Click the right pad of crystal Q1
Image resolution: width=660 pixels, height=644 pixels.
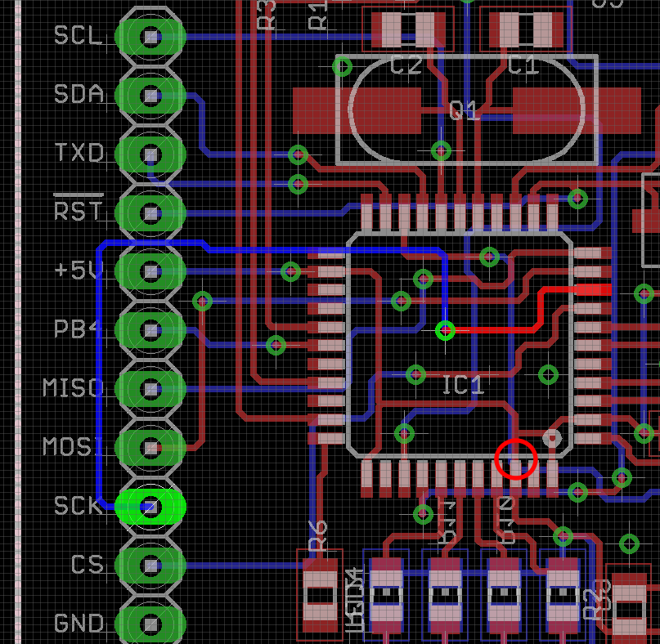coord(577,110)
